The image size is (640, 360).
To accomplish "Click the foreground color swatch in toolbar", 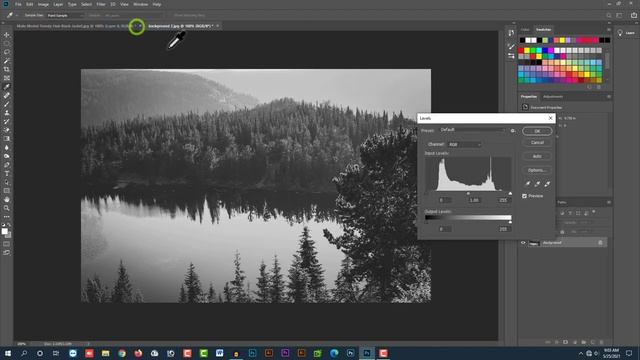I will (x=4, y=231).
